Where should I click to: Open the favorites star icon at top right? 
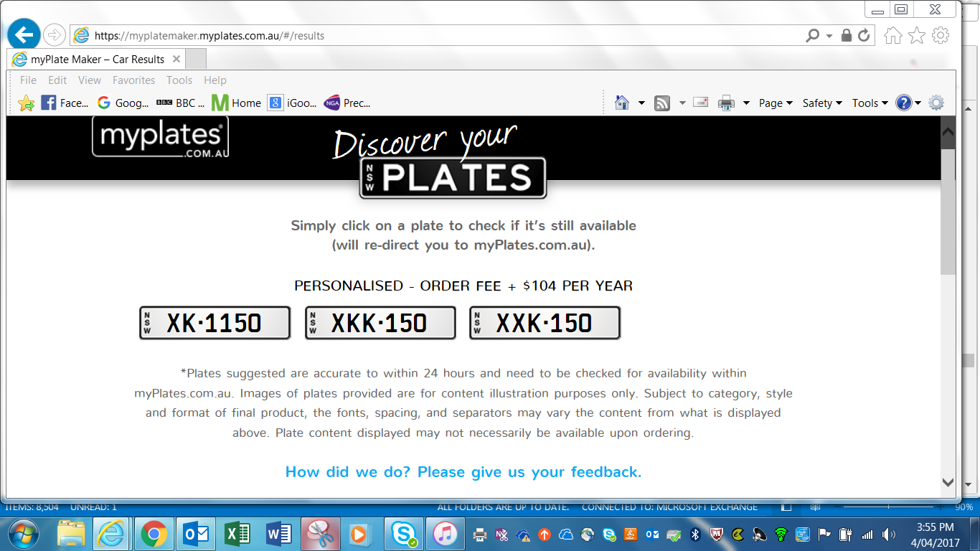pos(916,35)
